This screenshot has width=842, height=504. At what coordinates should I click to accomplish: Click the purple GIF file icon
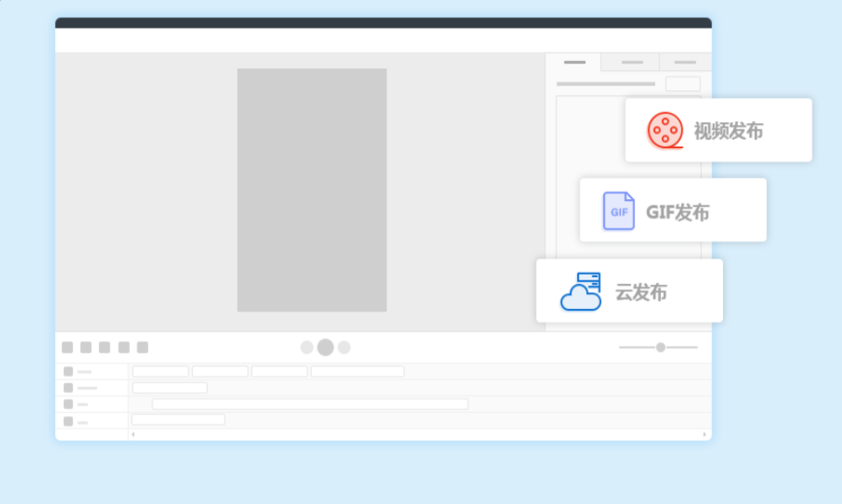coord(618,211)
